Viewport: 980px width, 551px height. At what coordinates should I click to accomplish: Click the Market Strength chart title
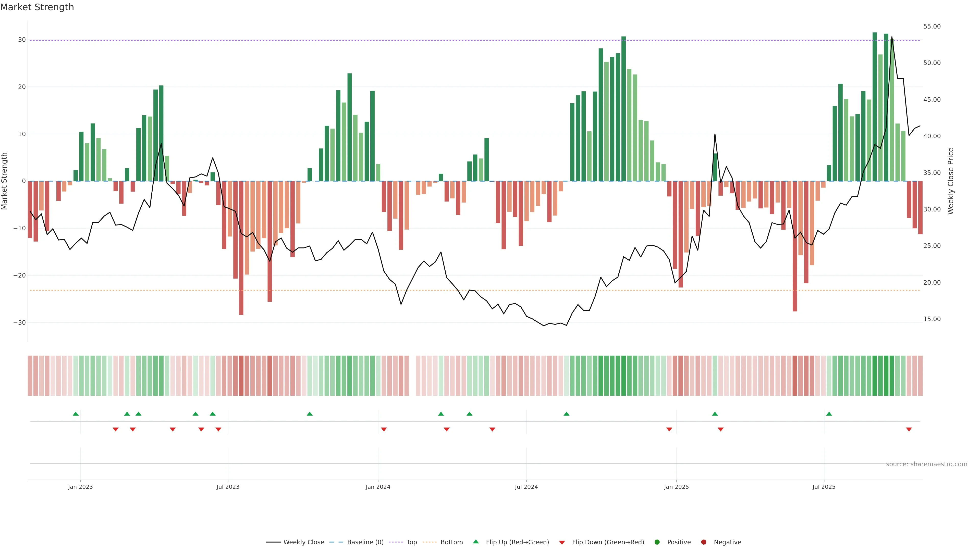point(37,7)
